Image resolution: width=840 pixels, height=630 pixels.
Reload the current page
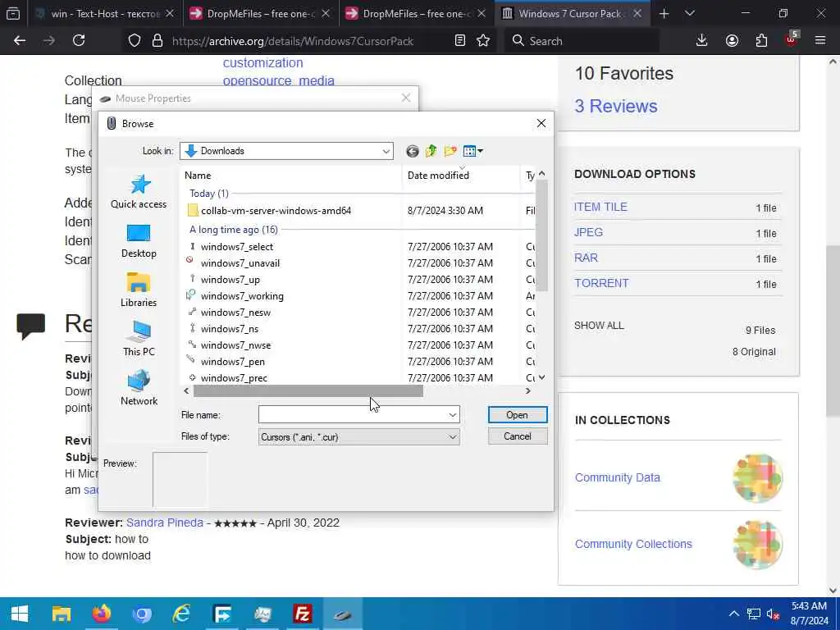click(x=79, y=40)
